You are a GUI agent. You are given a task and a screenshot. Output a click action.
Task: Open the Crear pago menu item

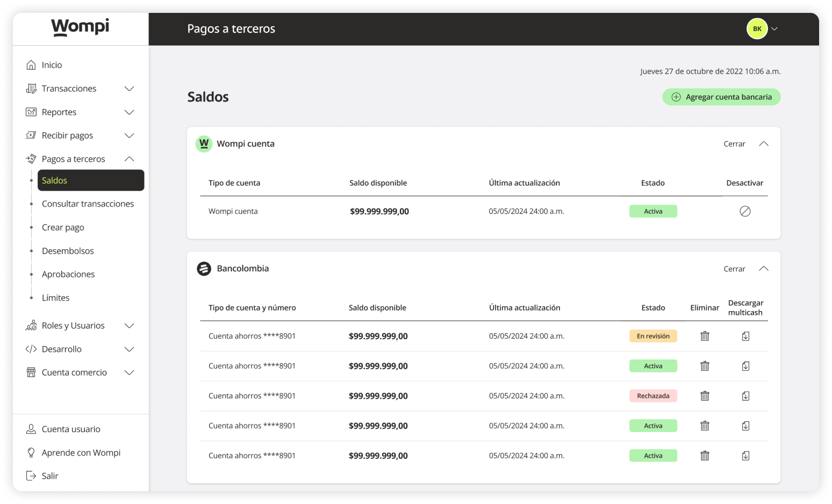tap(63, 227)
